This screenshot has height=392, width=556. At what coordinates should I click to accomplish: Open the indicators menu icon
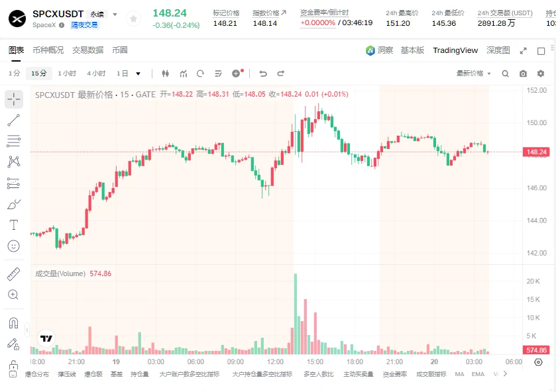184,73
